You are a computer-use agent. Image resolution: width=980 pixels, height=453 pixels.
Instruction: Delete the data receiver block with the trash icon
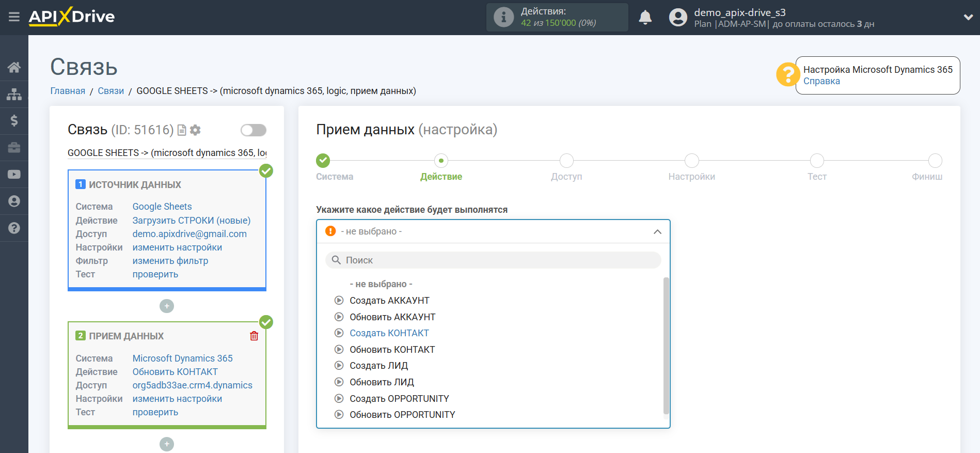(254, 336)
